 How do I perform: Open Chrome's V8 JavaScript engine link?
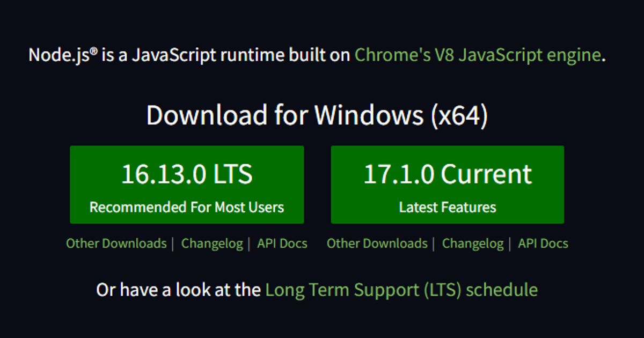pyautogui.click(x=478, y=55)
